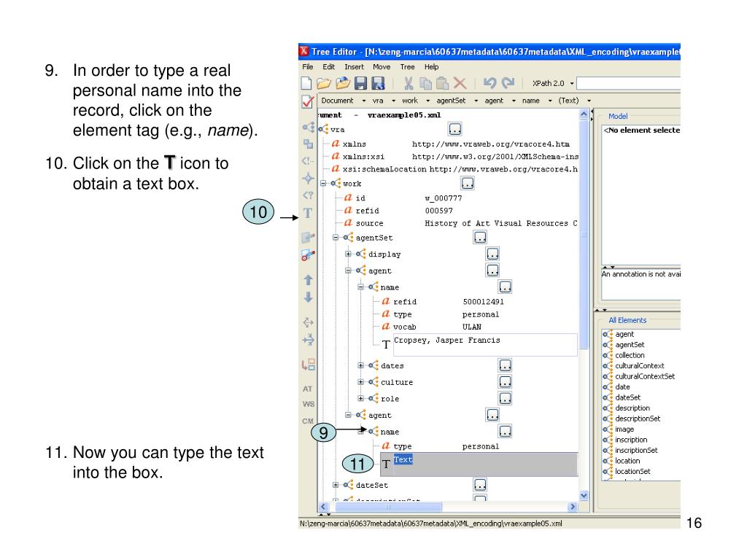The height and width of the screenshot is (560, 747).
Task: Click the four-point star sidebar icon
Action: [x=309, y=178]
